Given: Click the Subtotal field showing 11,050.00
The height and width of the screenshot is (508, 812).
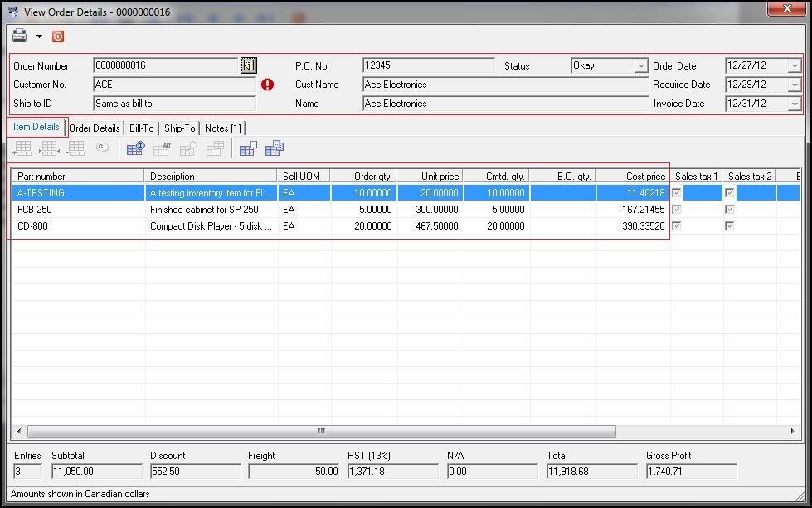Looking at the screenshot, I should tap(97, 472).
